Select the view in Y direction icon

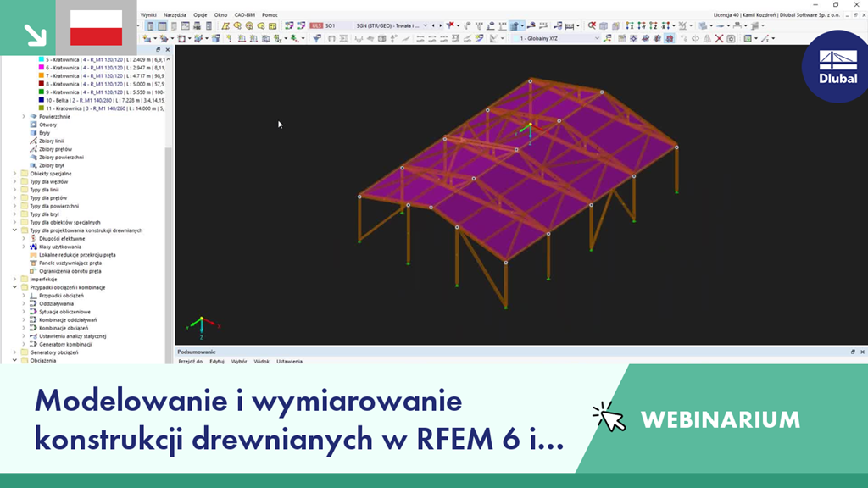[642, 25]
